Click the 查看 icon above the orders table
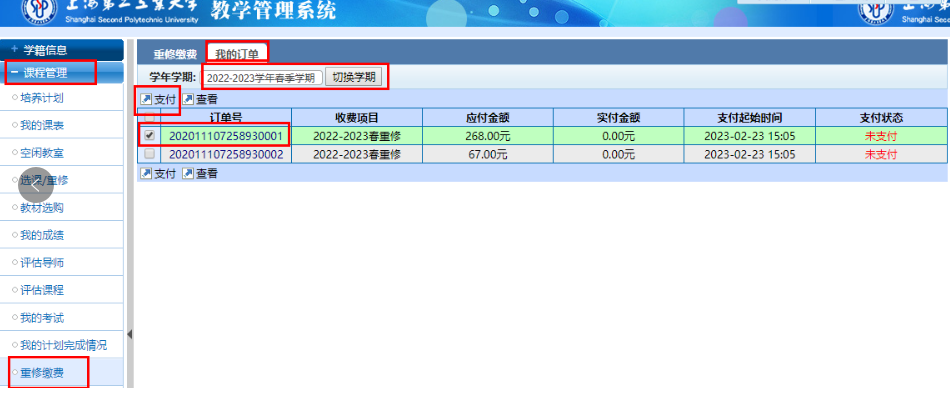The width and height of the screenshot is (950, 397). pos(188,99)
